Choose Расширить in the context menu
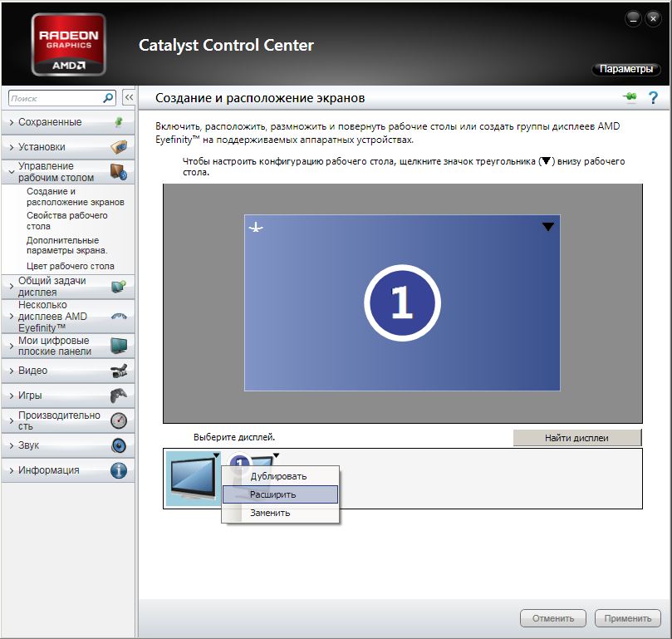This screenshot has width=672, height=639. 272,494
